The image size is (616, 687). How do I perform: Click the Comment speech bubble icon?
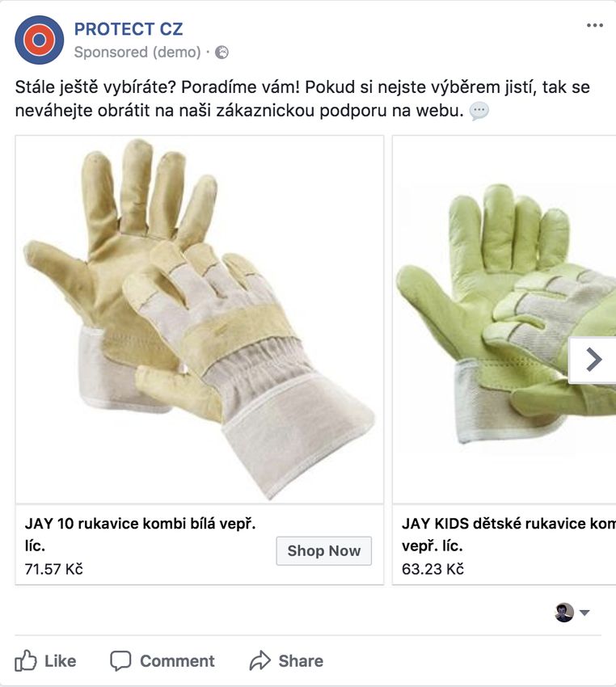[x=120, y=660]
